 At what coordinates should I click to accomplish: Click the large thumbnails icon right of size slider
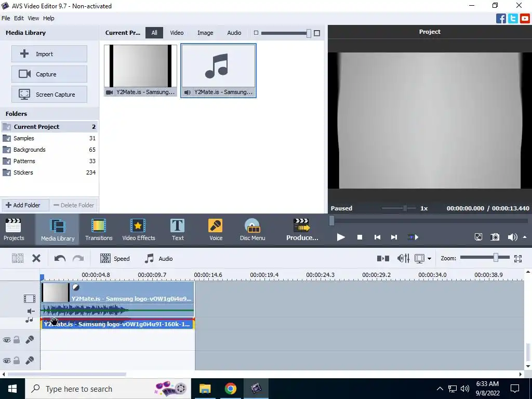317,33
